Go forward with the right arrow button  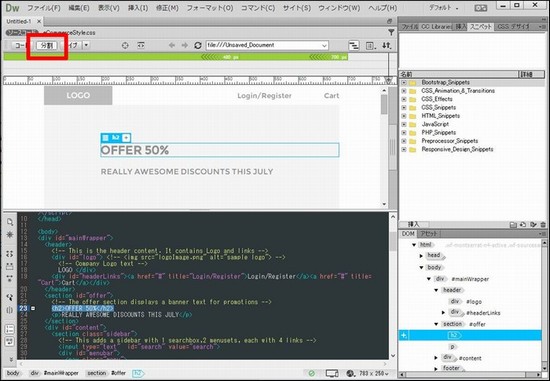[x=185, y=46]
